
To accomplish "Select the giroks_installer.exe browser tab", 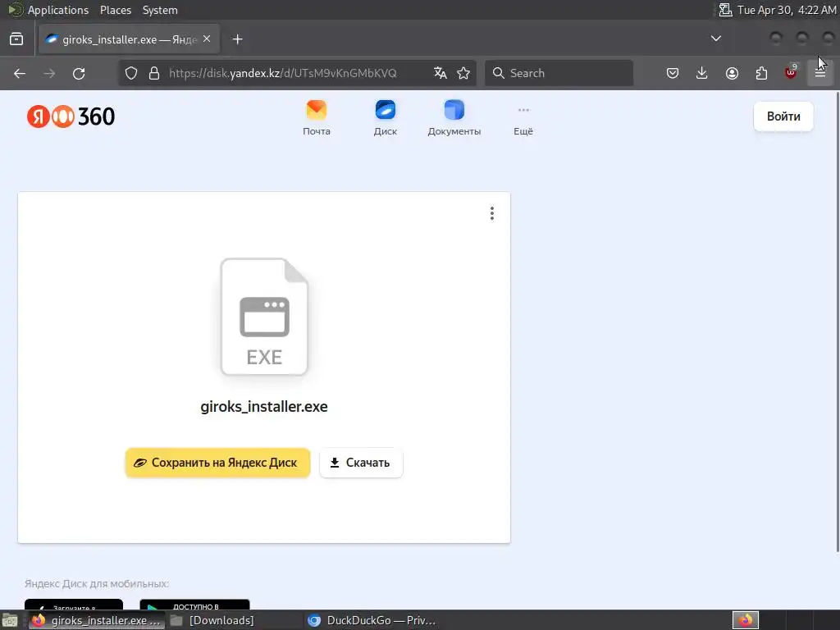I will click(129, 39).
